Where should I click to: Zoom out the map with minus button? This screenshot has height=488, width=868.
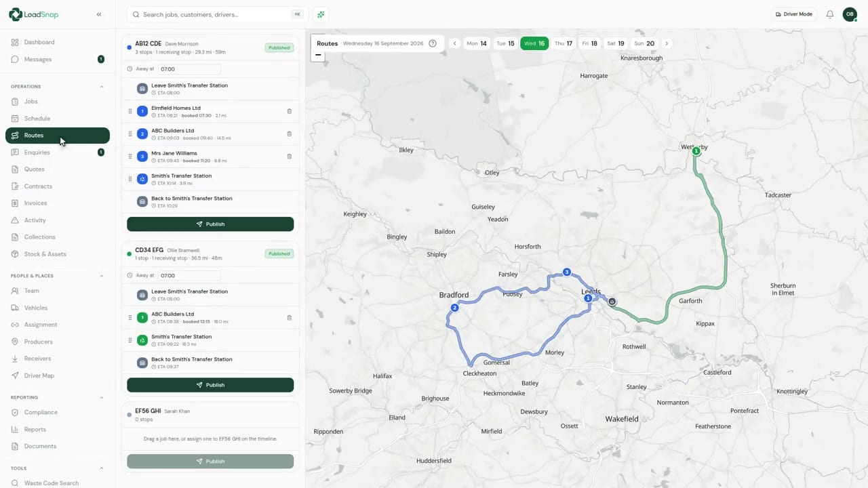[x=317, y=55]
